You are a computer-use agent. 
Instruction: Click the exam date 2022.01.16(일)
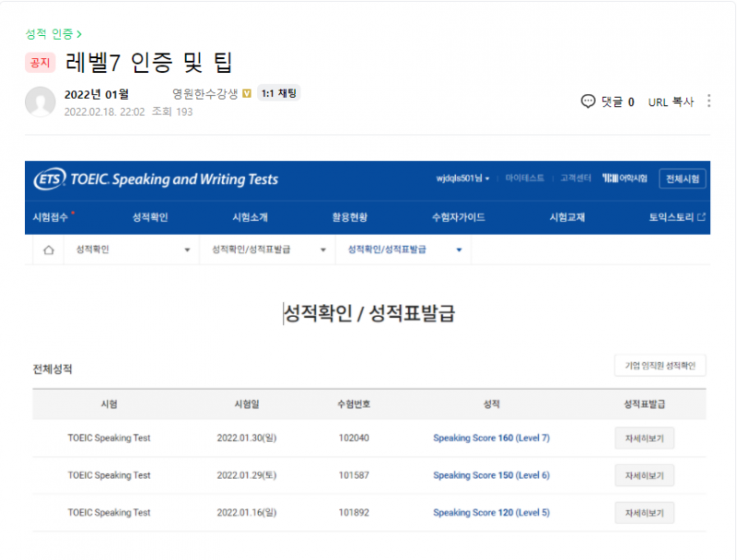pos(247,512)
